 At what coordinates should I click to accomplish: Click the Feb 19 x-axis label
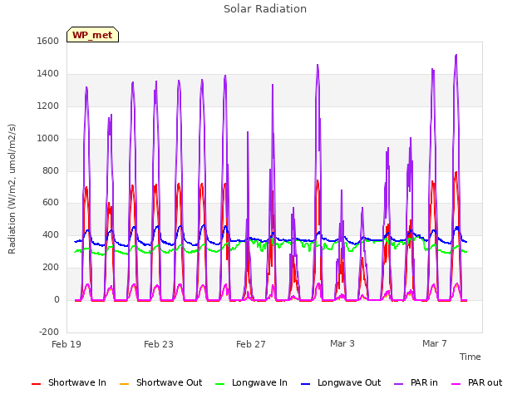click(x=66, y=344)
